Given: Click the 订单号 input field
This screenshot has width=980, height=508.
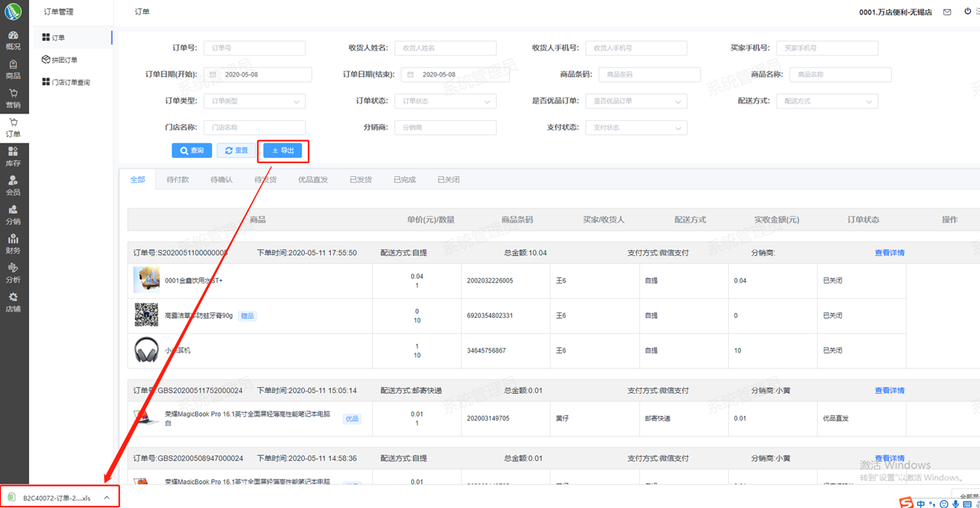Looking at the screenshot, I should (254, 48).
